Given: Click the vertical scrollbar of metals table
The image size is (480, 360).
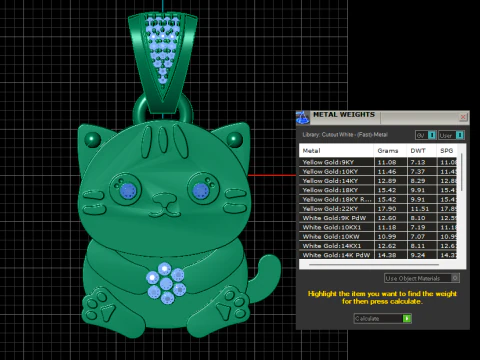Looking at the screenshot, I should [462, 172].
